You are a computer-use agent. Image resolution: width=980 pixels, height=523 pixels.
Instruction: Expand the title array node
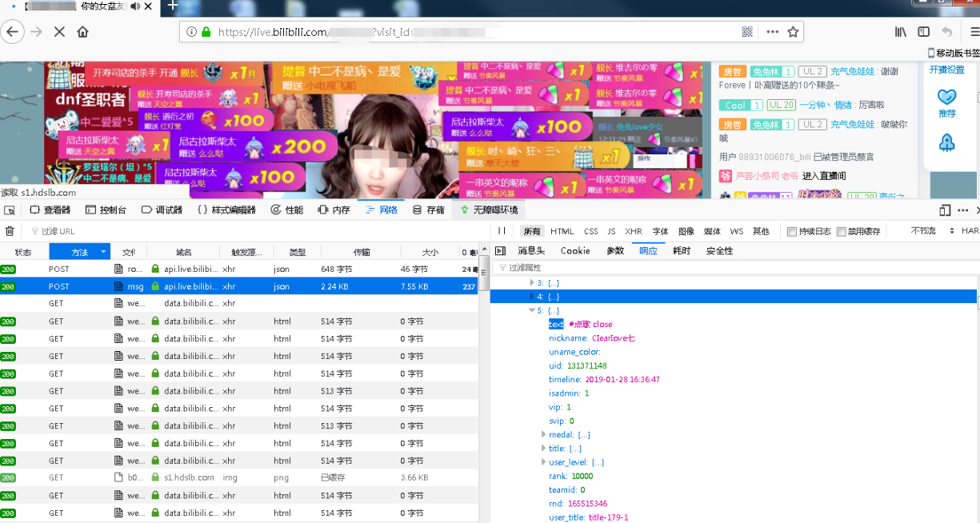(x=544, y=449)
